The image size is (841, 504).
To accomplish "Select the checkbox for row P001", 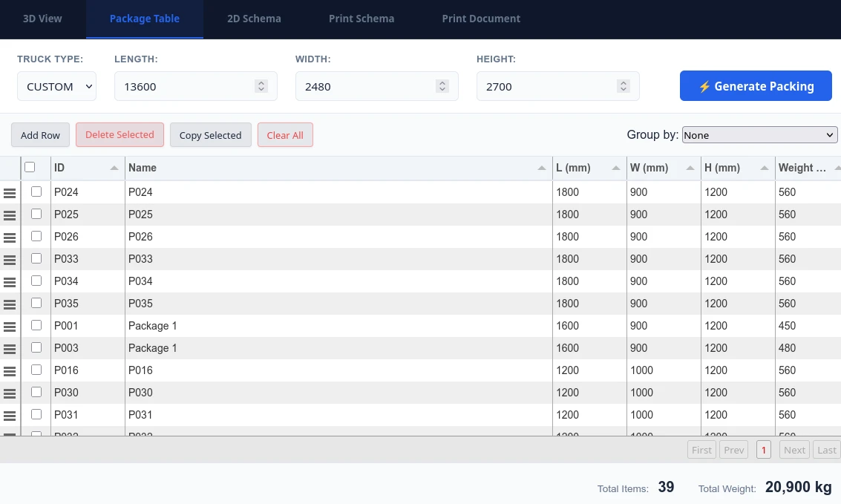I will click(36, 325).
